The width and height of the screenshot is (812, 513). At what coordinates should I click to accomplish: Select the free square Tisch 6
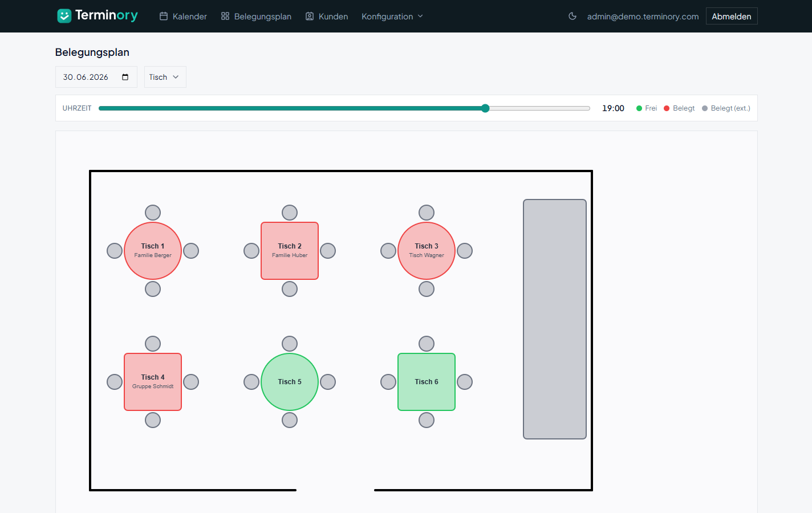point(427,382)
